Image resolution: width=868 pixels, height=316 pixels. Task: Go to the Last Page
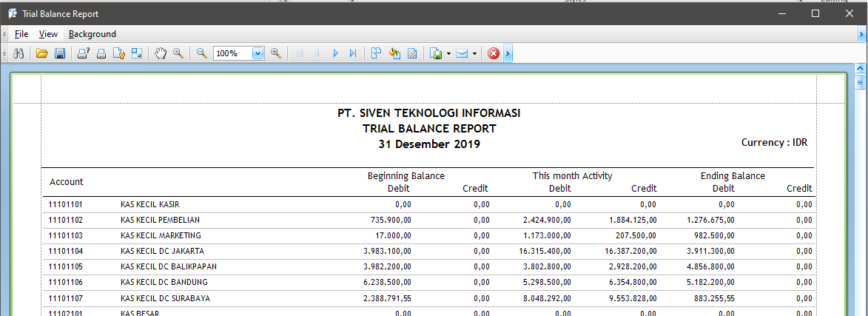coord(353,53)
